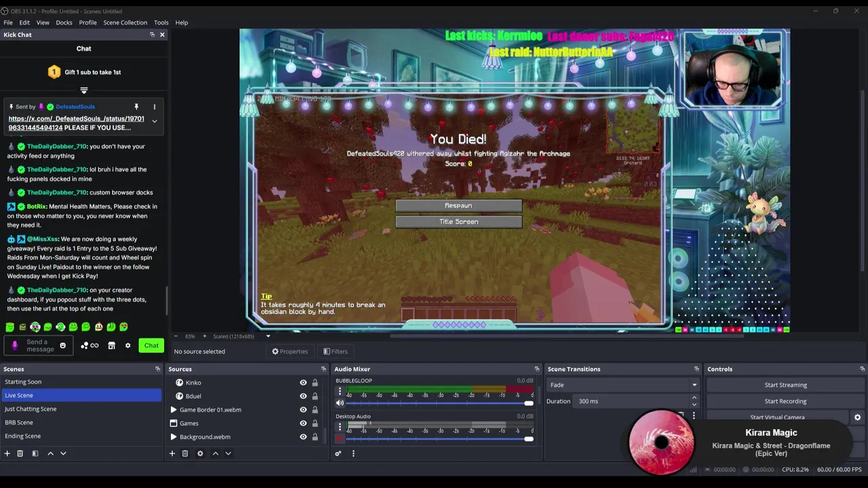Screen dimensions: 868x488
Task: Click the Send a message field
Action: pyautogui.click(x=40, y=346)
